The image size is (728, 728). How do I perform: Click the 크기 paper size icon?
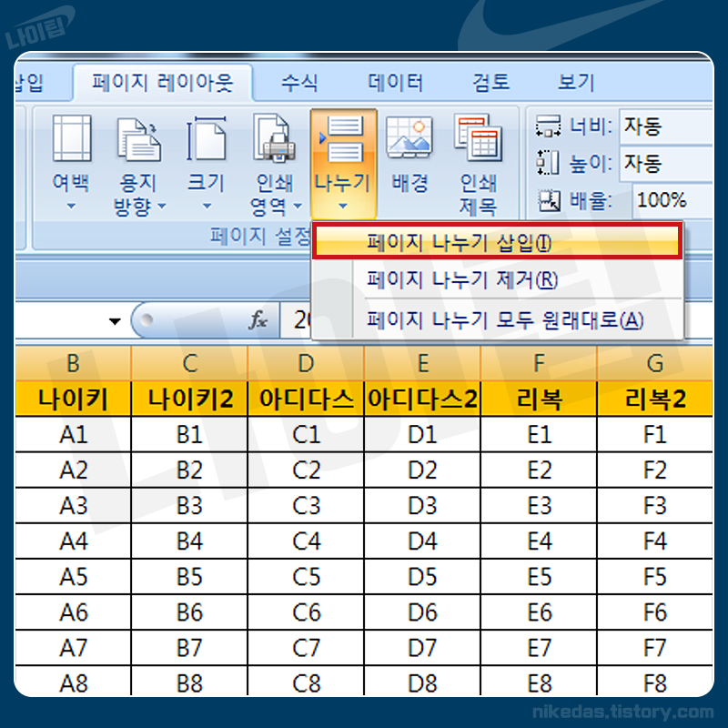(207, 138)
